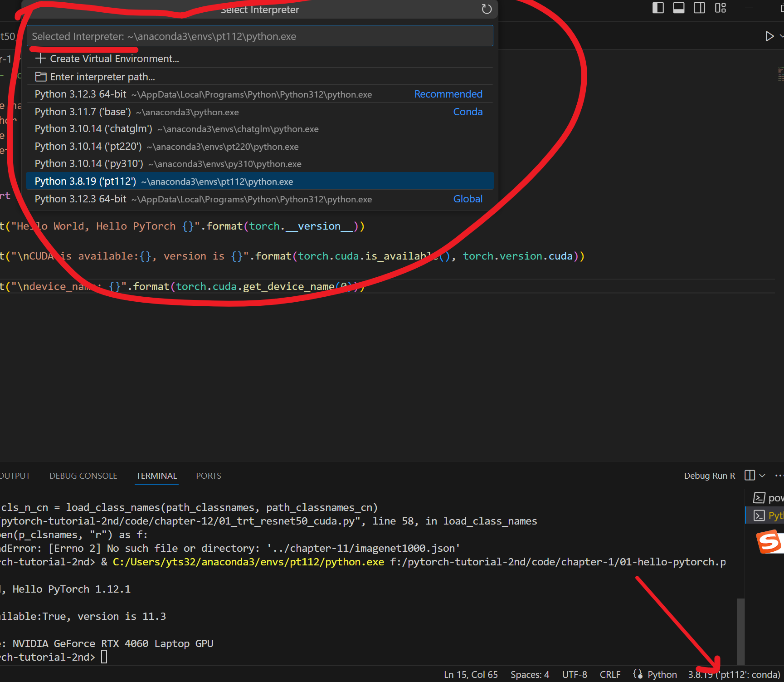Click Python language mode braces icon
Image resolution: width=784 pixels, height=682 pixels.
(638, 674)
